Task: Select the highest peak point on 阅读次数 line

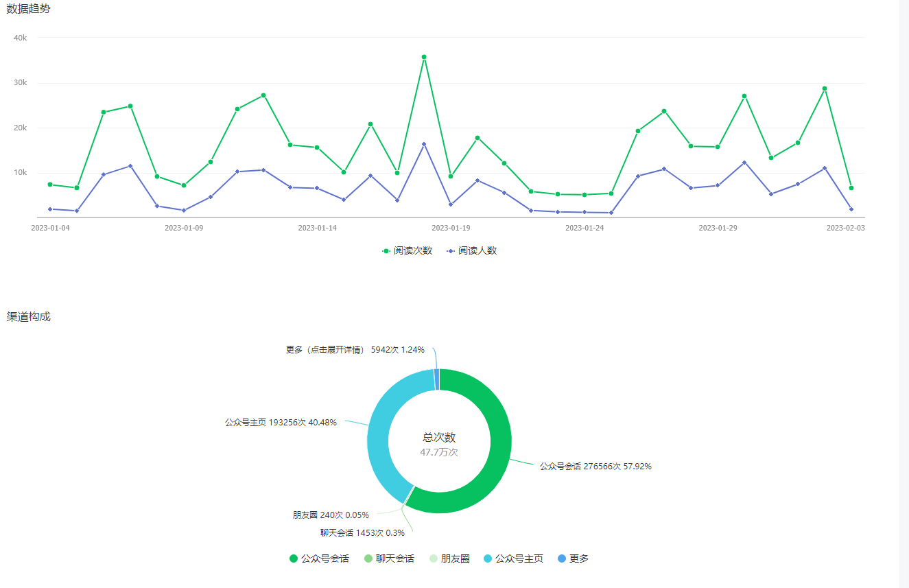Action: click(424, 57)
